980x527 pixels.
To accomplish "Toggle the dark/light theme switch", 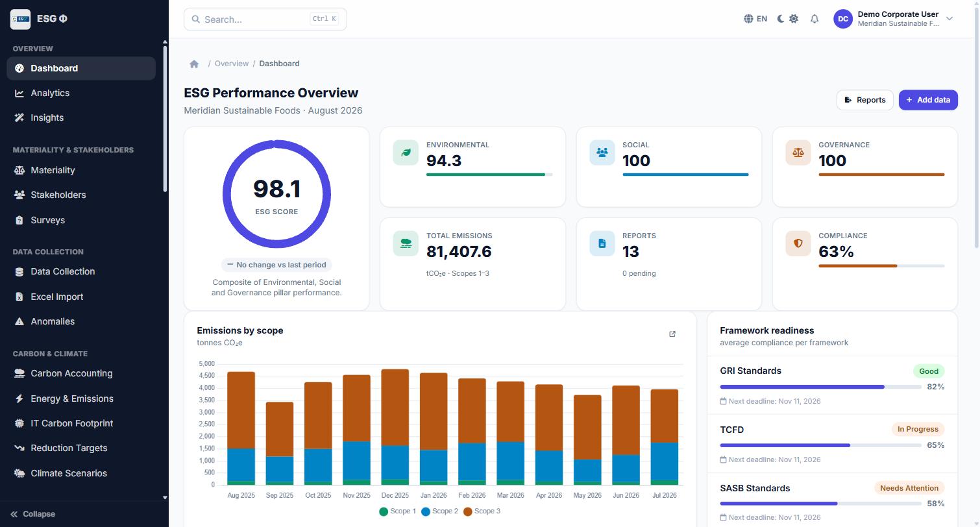I will pyautogui.click(x=787, y=19).
